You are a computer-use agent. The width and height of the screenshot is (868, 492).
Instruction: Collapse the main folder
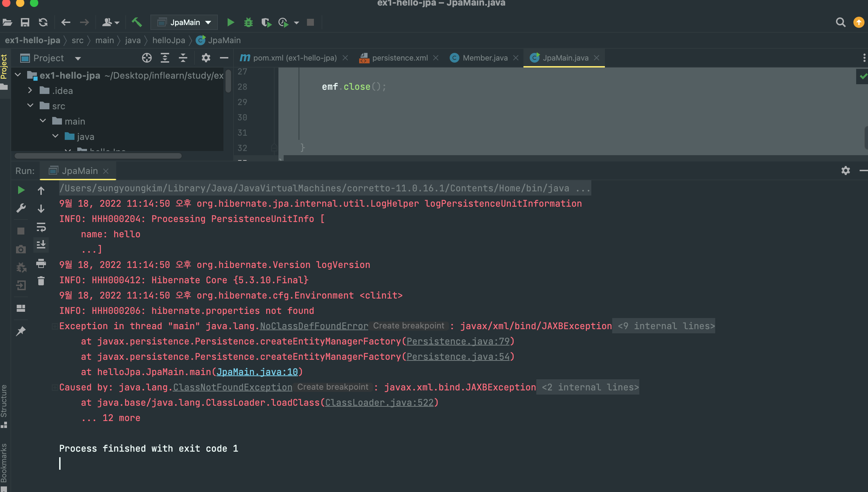click(43, 121)
